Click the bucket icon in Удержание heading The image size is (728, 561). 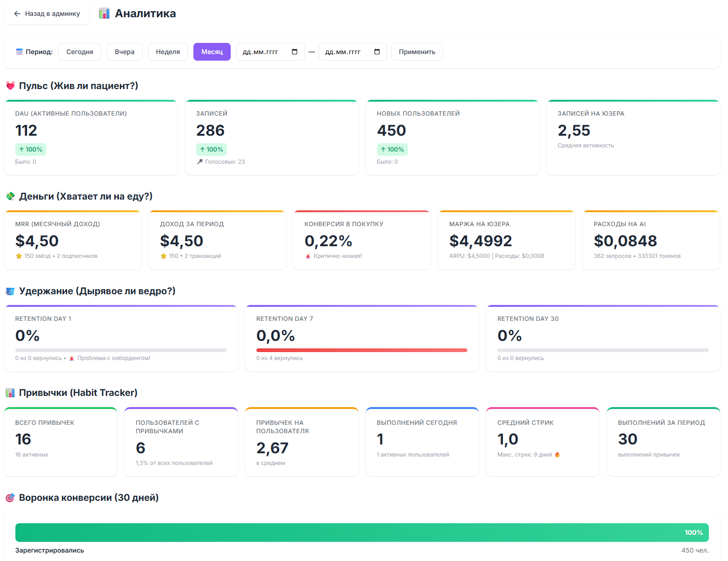(10, 291)
